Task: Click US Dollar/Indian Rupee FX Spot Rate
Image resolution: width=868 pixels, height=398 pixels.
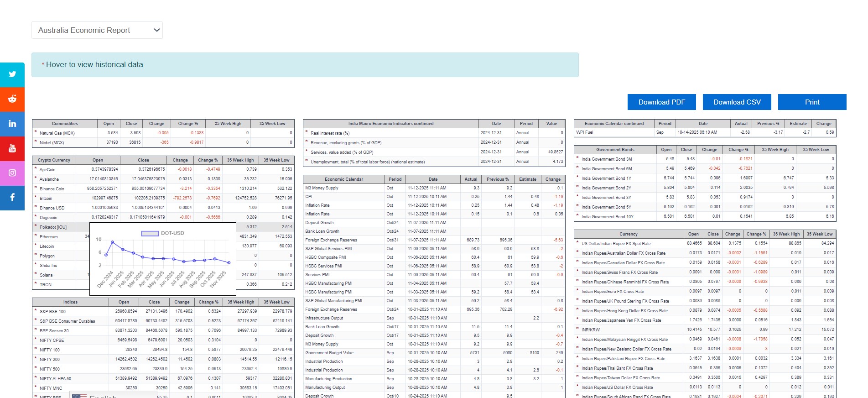Action: point(616,244)
